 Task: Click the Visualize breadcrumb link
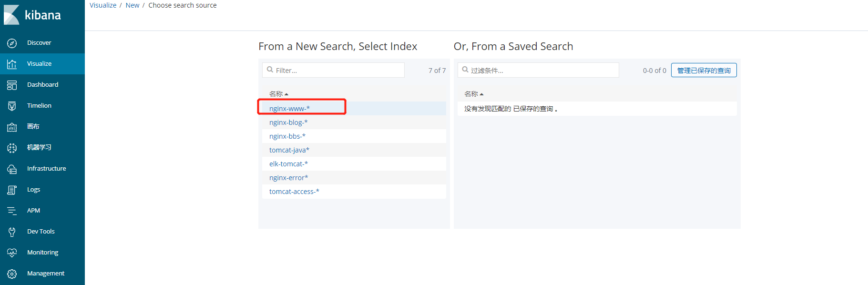[103, 5]
